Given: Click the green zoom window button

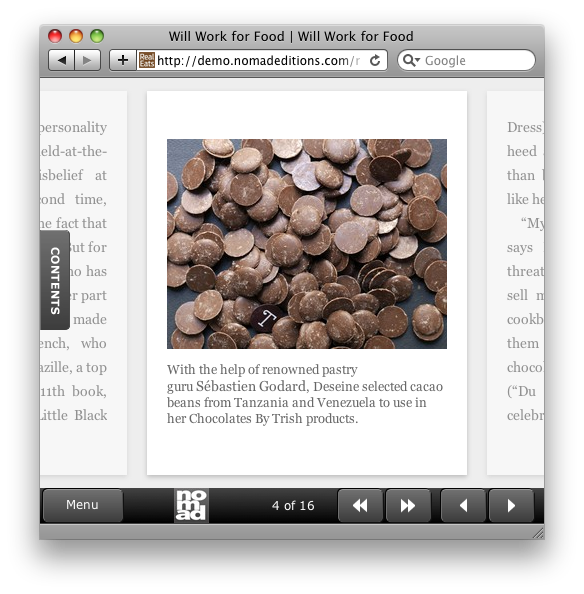Looking at the screenshot, I should tap(97, 36).
